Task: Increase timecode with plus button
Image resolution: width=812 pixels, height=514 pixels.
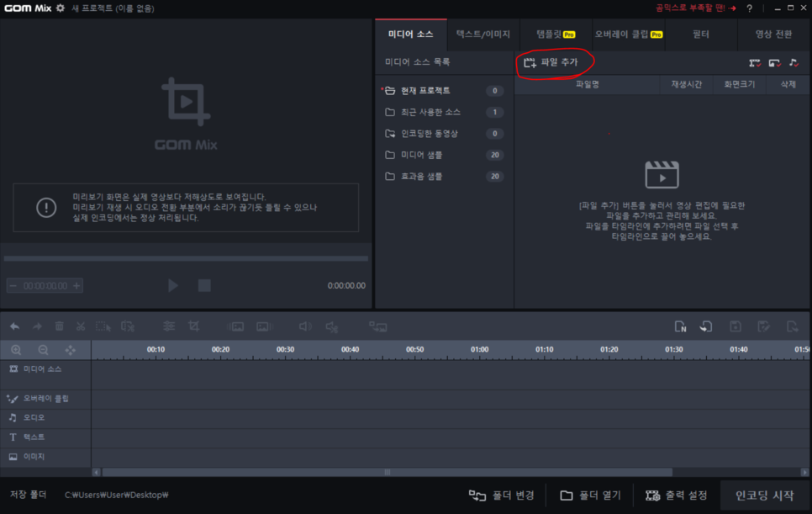Action: [x=76, y=285]
